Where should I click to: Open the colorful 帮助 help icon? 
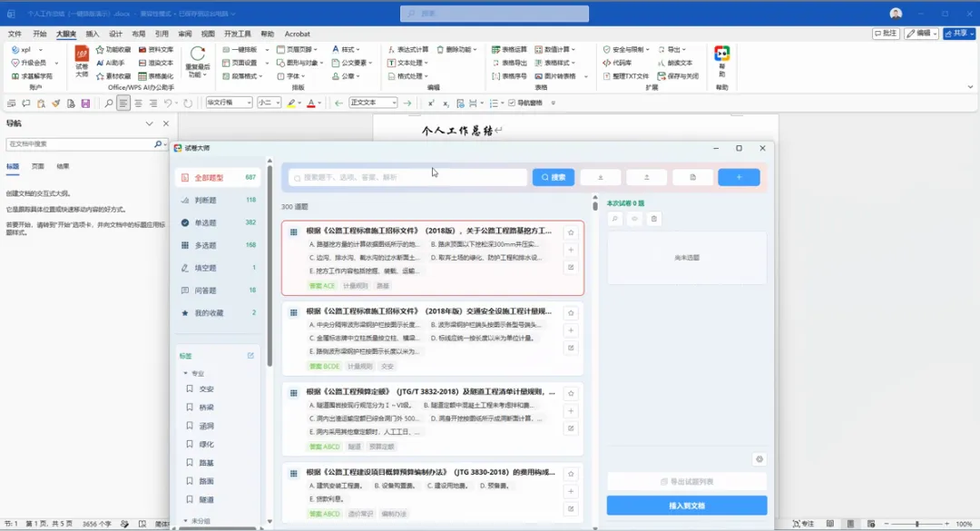722,60
